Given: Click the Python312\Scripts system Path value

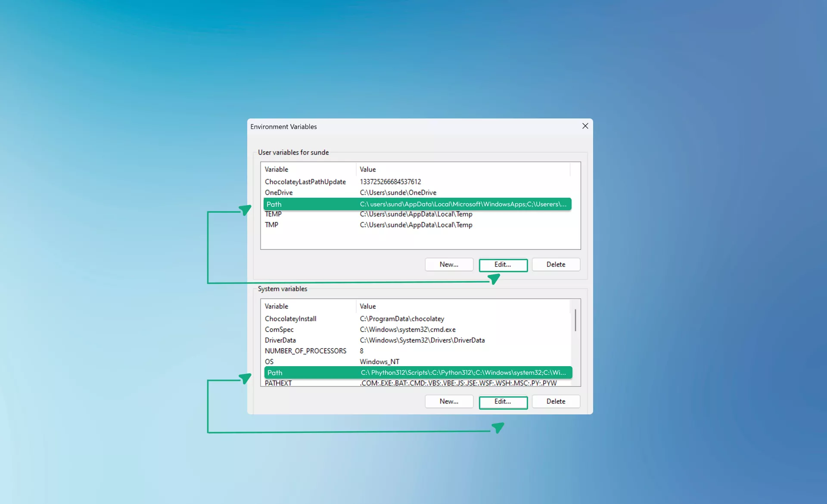Looking at the screenshot, I should [463, 373].
